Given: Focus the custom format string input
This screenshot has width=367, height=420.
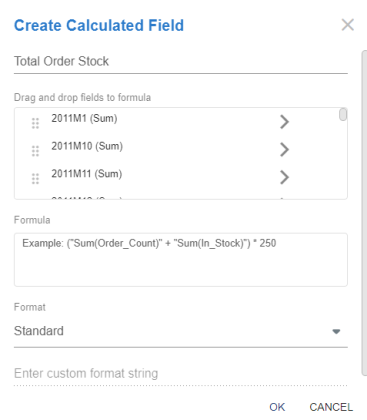Looking at the screenshot, I should (181, 374).
